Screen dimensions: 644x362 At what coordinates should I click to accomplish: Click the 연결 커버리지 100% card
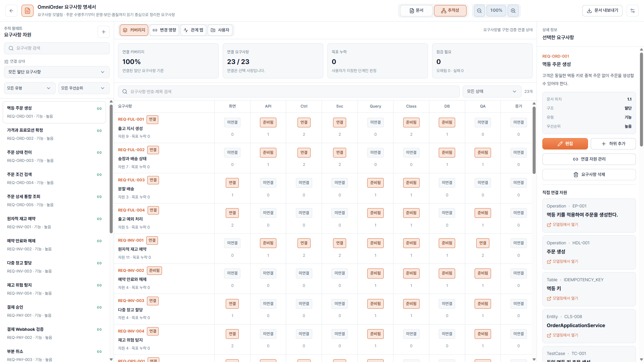(x=168, y=61)
